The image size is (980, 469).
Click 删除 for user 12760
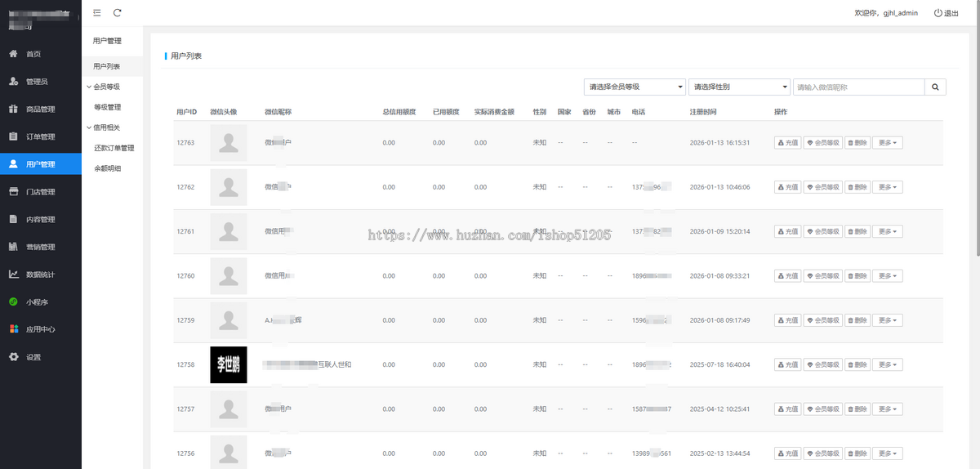pyautogui.click(x=857, y=276)
